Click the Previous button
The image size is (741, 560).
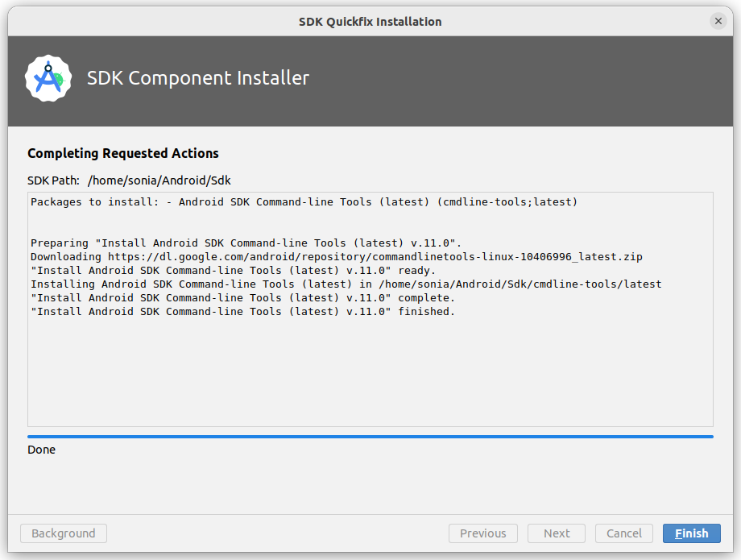pos(483,533)
